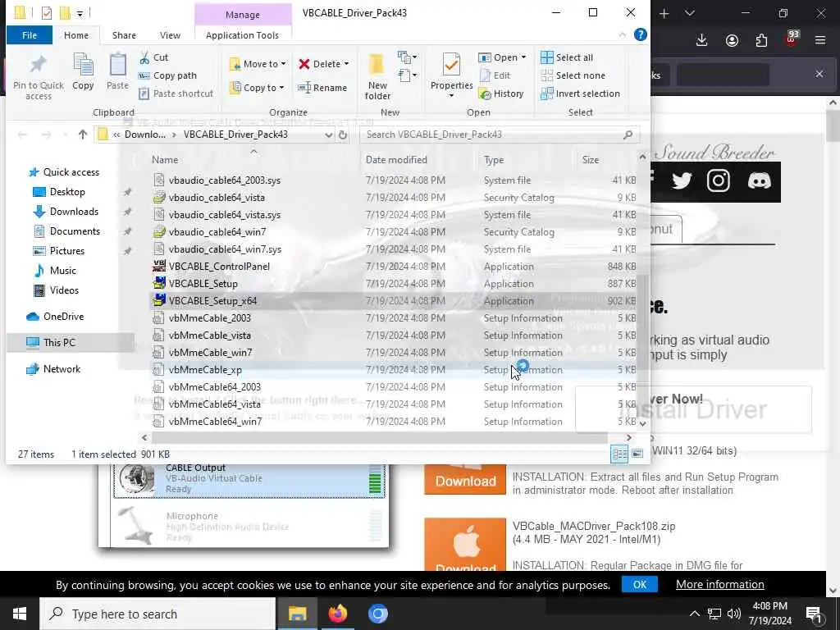Select VBCABLE_ControlPanel application file

coord(394,267)
